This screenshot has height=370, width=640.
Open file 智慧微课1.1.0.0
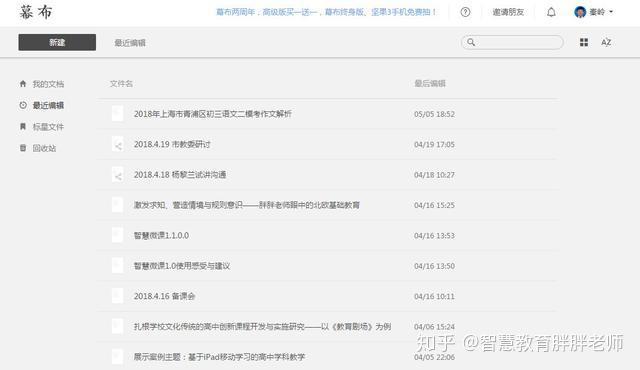tap(161, 235)
